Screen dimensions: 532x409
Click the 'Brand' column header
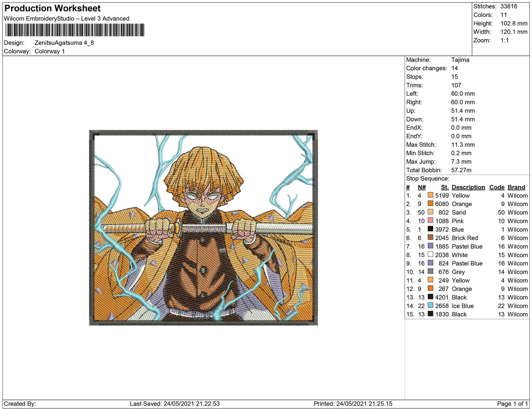point(516,187)
